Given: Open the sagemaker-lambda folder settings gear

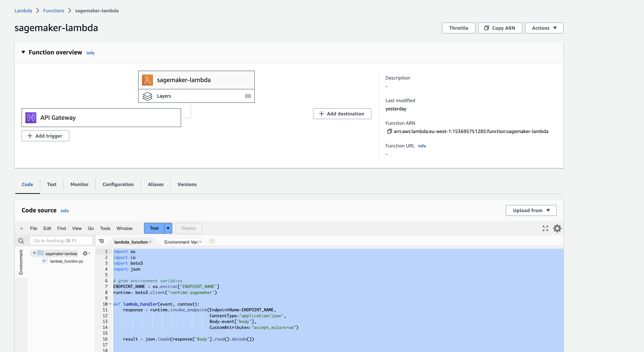Looking at the screenshot, I should click(x=86, y=253).
